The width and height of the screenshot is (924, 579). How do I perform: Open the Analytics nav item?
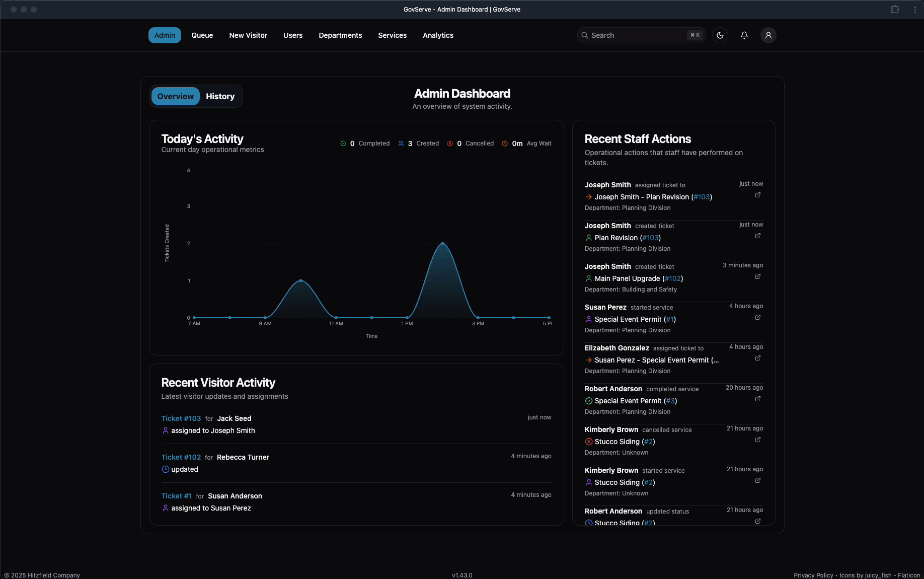(438, 35)
